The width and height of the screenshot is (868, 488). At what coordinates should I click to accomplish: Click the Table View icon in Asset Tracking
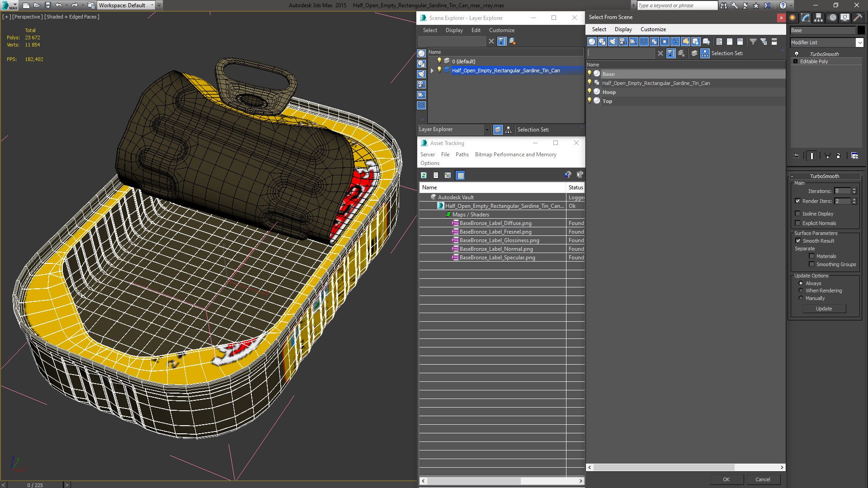coord(460,175)
